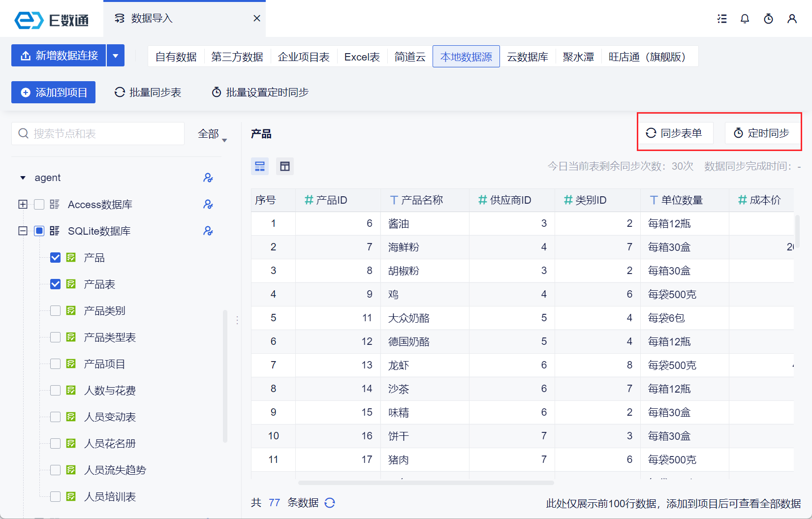Image resolution: width=812 pixels, height=519 pixels.
Task: Click the permission icon beside SQLite数据库
Action: [208, 231]
